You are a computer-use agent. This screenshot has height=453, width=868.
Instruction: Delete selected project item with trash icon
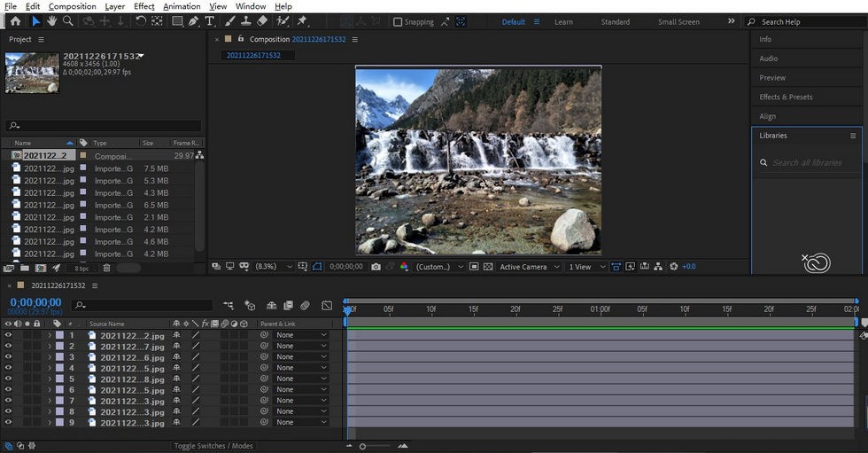point(107,268)
